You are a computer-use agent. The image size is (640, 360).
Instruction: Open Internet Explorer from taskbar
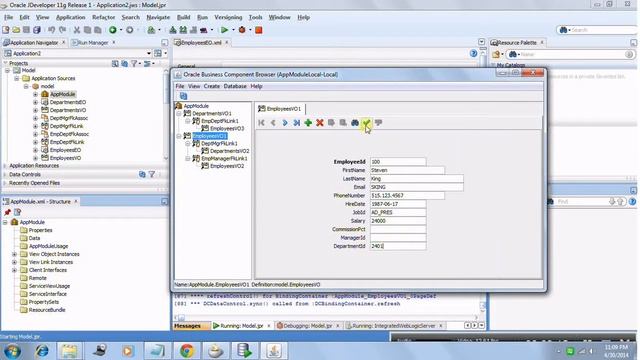pos(41,351)
